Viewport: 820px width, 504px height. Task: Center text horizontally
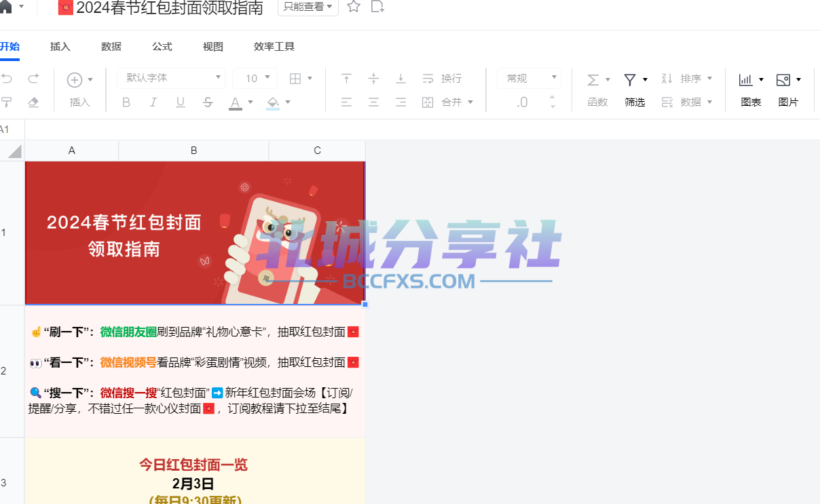(x=373, y=102)
